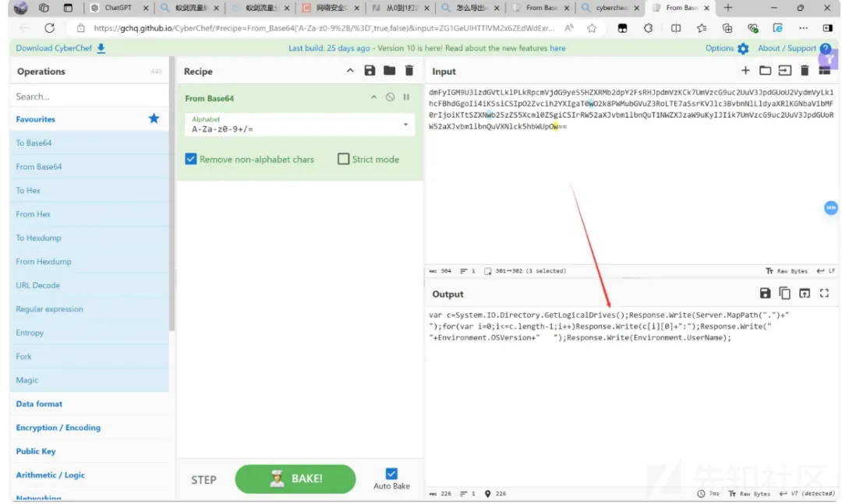Select To Base64 operation
Image resolution: width=842 pixels, height=504 pixels.
89,143
